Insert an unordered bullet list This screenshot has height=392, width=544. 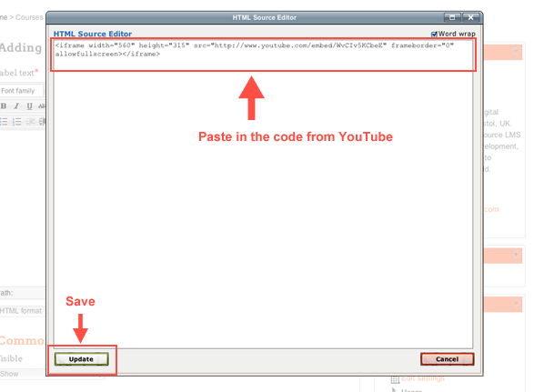[4, 122]
